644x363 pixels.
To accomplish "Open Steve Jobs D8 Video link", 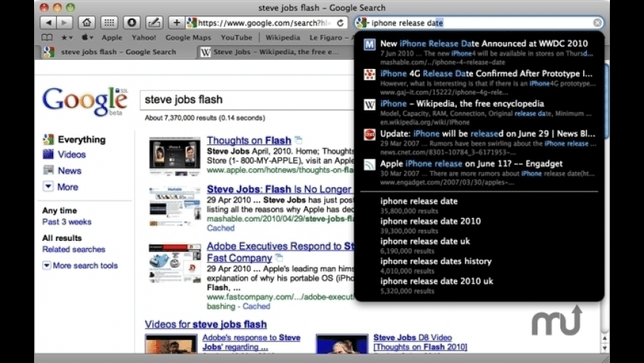I will click(420, 342).
